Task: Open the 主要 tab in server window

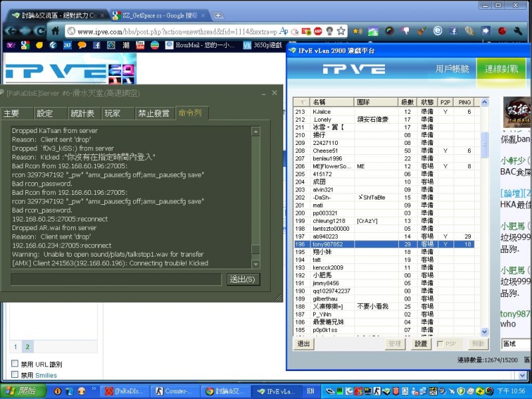Action: point(17,113)
